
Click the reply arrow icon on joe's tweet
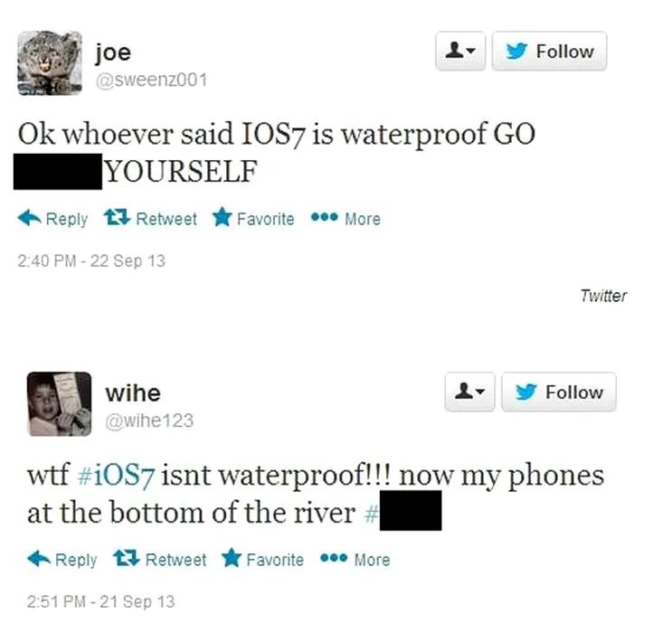(29, 218)
